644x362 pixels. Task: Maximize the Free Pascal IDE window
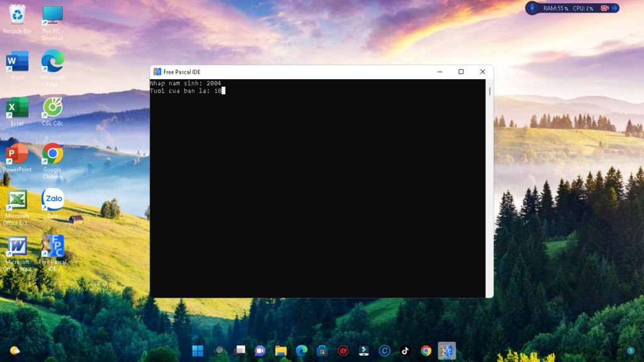tap(461, 72)
